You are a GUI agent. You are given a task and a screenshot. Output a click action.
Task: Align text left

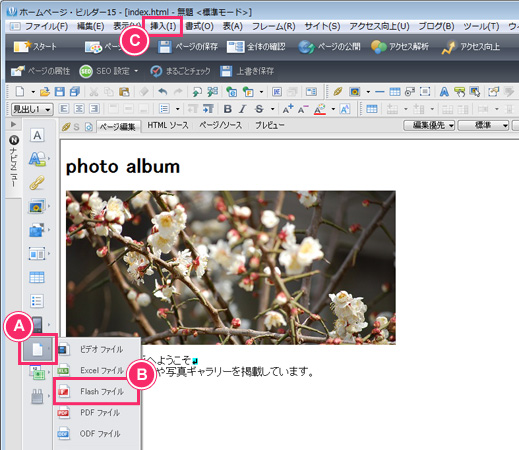click(x=64, y=109)
